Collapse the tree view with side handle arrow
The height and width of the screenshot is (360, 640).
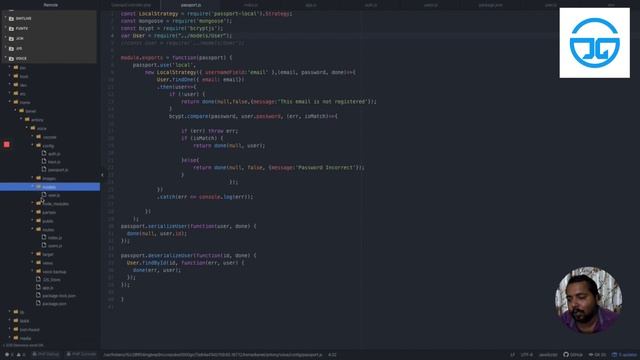[x=102, y=175]
